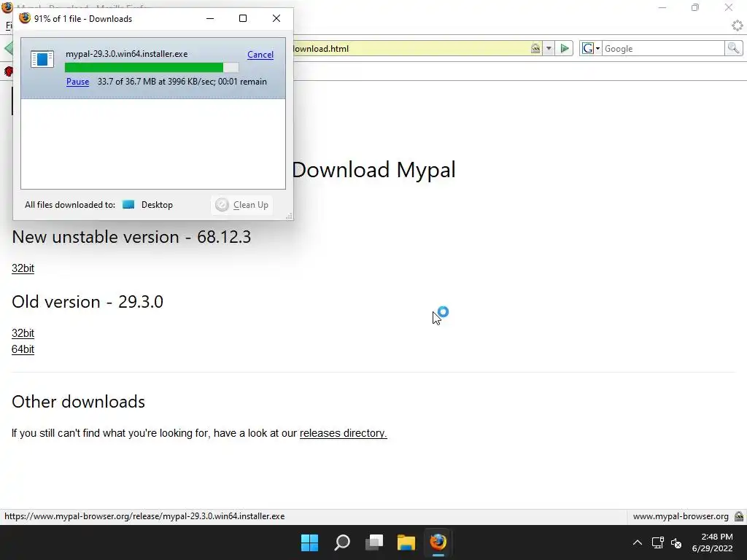Click the padlock icon in address bar
The image size is (747, 560).
tap(535, 49)
